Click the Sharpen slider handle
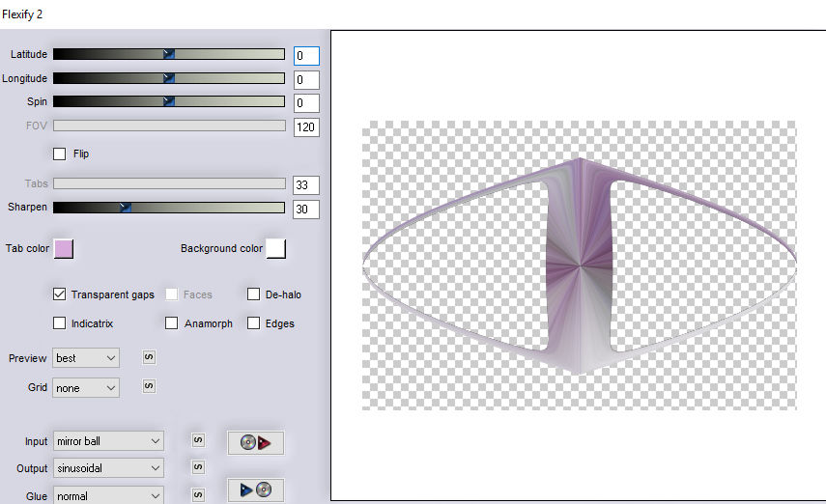 [125, 207]
